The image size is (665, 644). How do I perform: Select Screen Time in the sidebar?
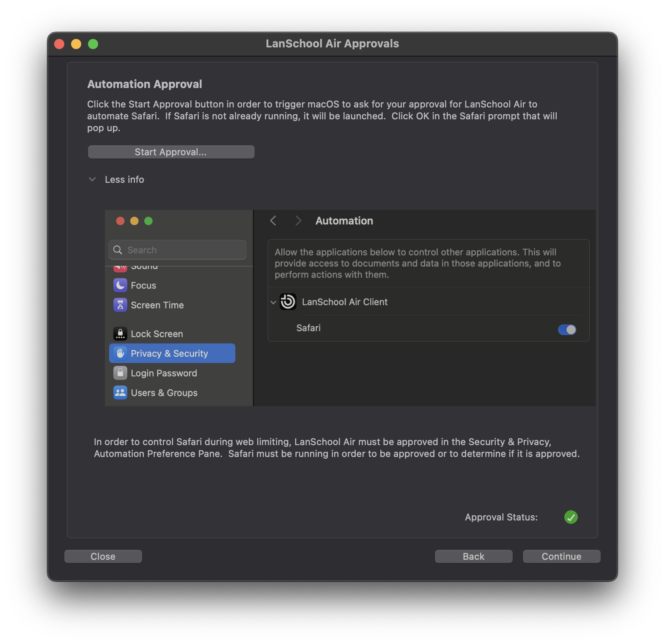172,305
